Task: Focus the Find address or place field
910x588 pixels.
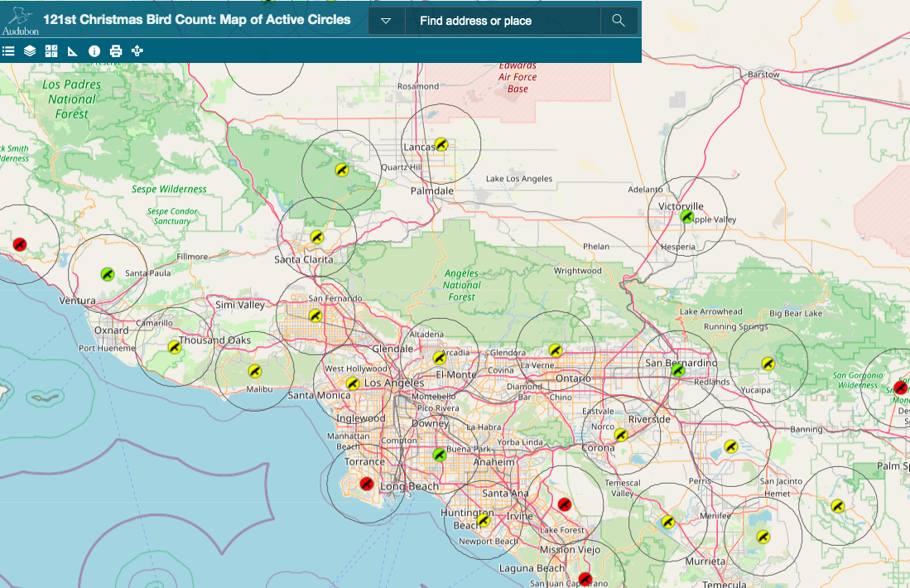Action: (503, 21)
